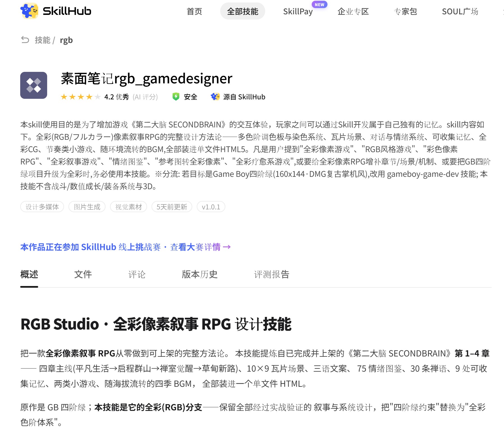This screenshot has width=504, height=430.
Task: Click the 图片生成 tag
Action: pyautogui.click(x=87, y=207)
